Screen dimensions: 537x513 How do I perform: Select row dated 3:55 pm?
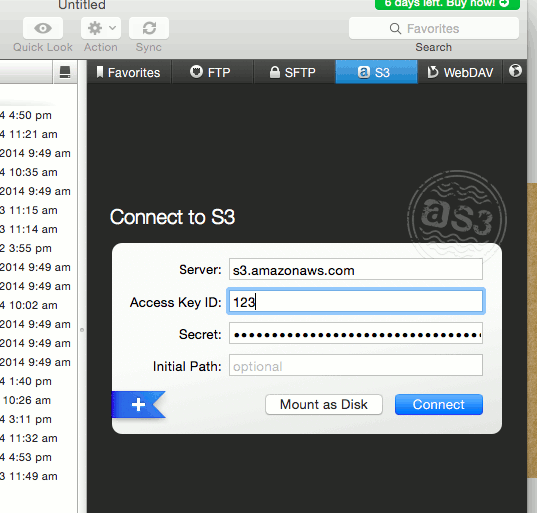click(x=38, y=248)
